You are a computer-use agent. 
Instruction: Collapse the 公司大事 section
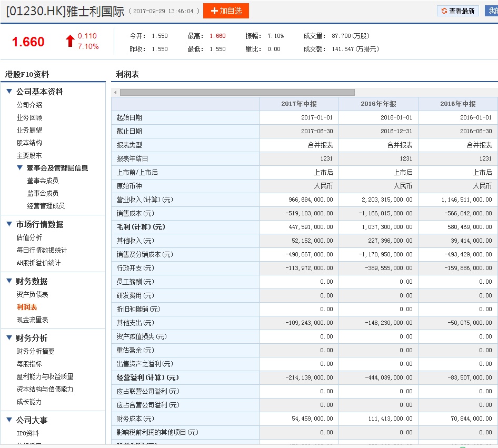click(x=9, y=420)
